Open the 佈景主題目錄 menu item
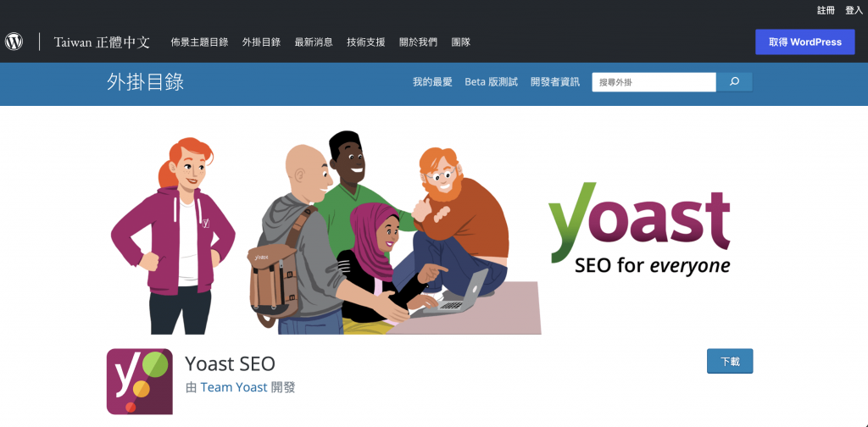 (199, 42)
